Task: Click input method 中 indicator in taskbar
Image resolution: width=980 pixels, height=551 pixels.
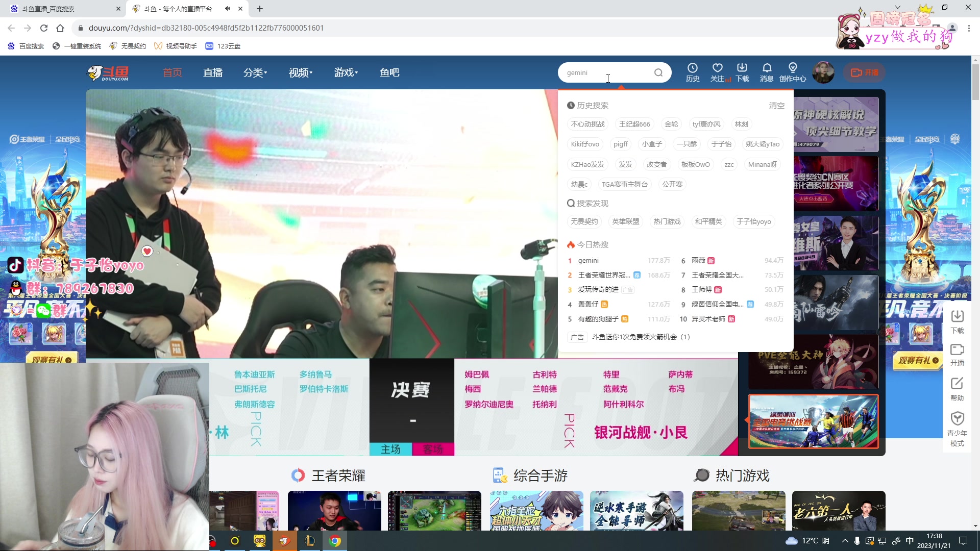Action: [910, 541]
